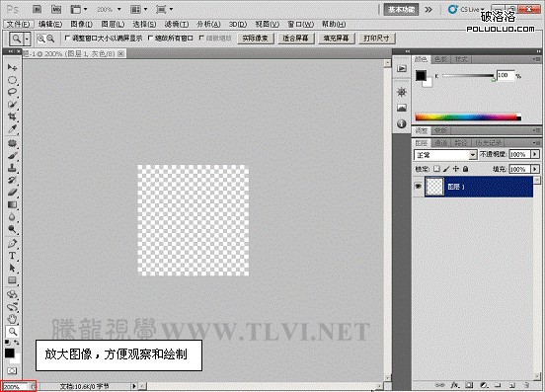The image size is (545, 392).
Task: Click Zoom Out mode icon in options bar
Action: pos(50,39)
